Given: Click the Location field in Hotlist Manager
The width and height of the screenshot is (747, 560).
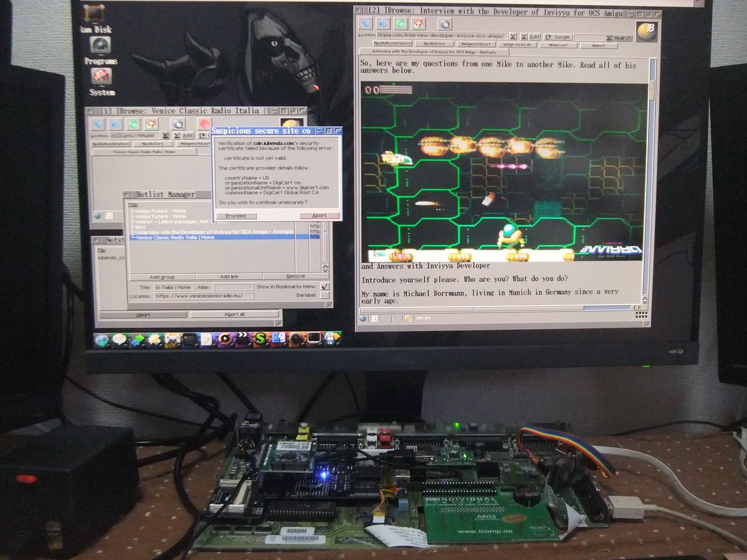Looking at the screenshot, I should pyautogui.click(x=205, y=296).
